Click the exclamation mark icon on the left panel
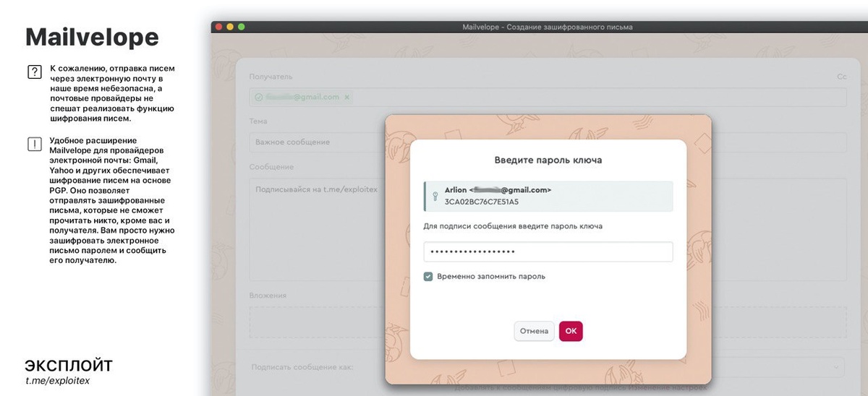The width and height of the screenshot is (868, 396). pos(34,144)
